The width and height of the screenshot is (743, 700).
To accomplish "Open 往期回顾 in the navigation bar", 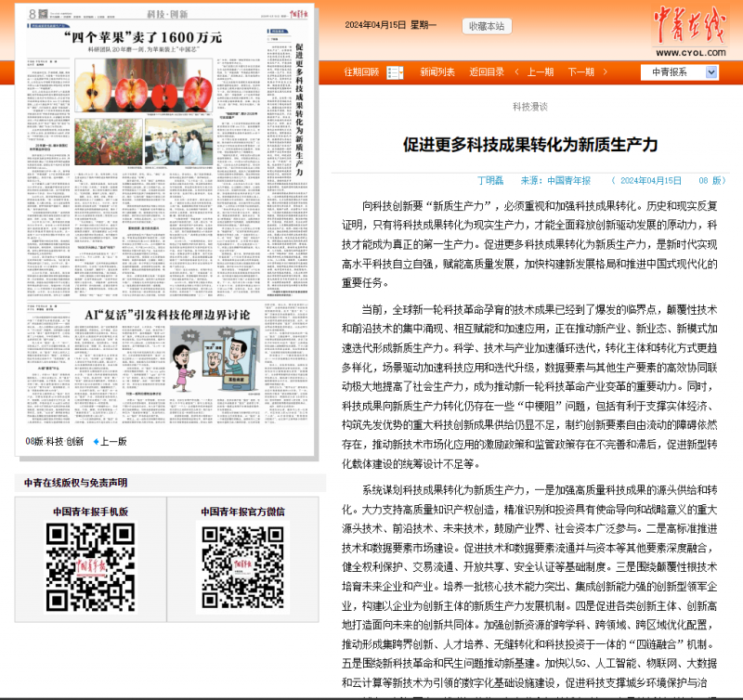I will pos(361,72).
